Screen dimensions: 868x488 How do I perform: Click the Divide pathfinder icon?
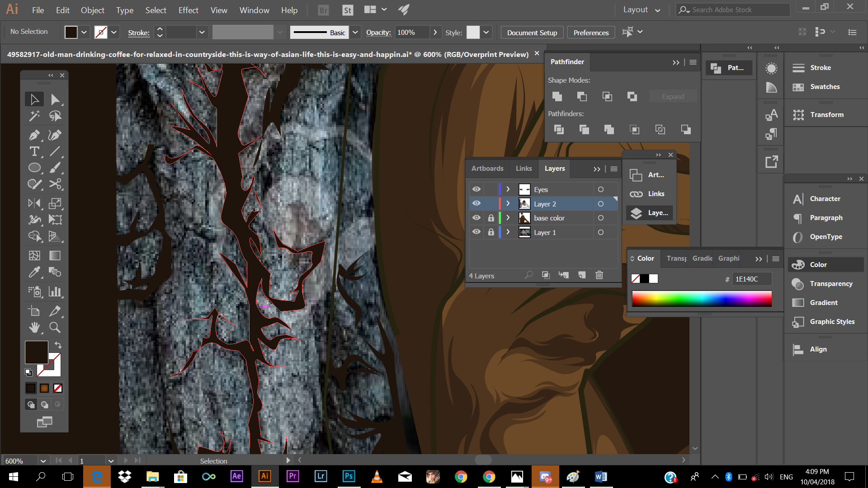click(559, 130)
